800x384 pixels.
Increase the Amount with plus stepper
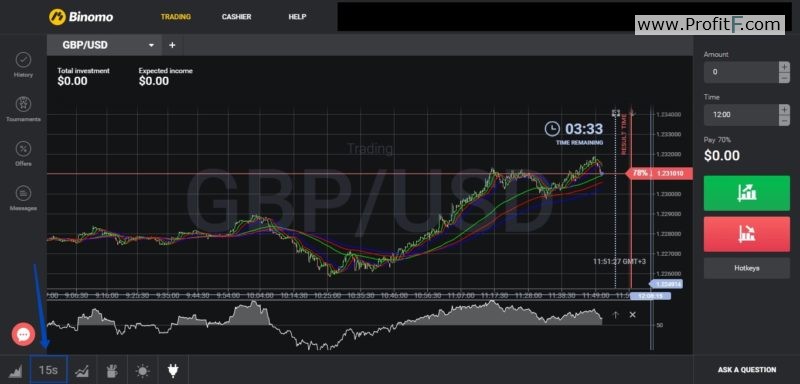click(x=784, y=67)
